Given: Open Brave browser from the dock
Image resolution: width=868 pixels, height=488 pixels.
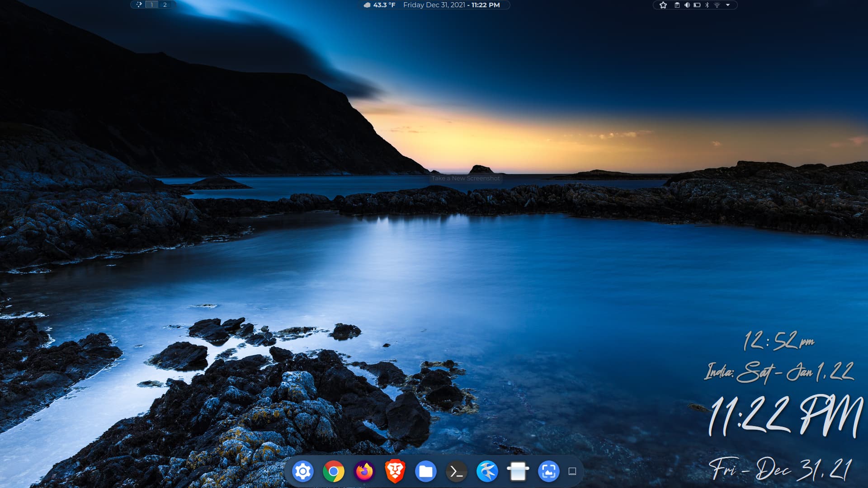Looking at the screenshot, I should [x=395, y=471].
